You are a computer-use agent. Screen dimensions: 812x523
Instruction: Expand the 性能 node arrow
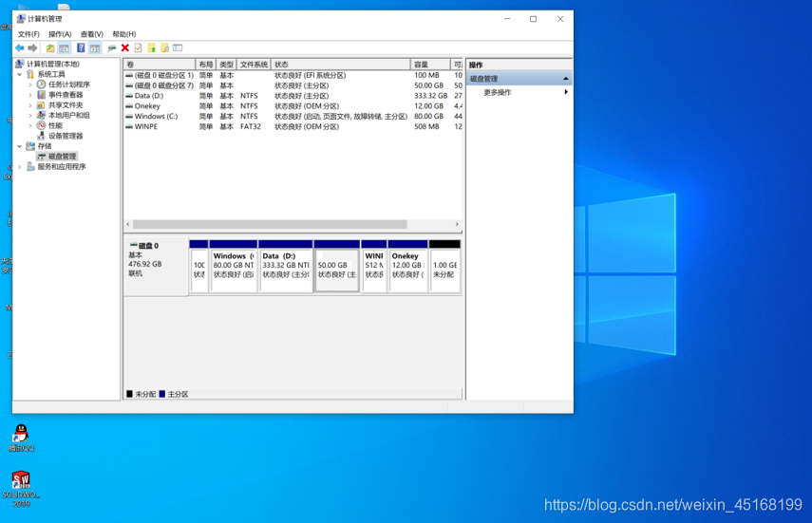[x=30, y=125]
